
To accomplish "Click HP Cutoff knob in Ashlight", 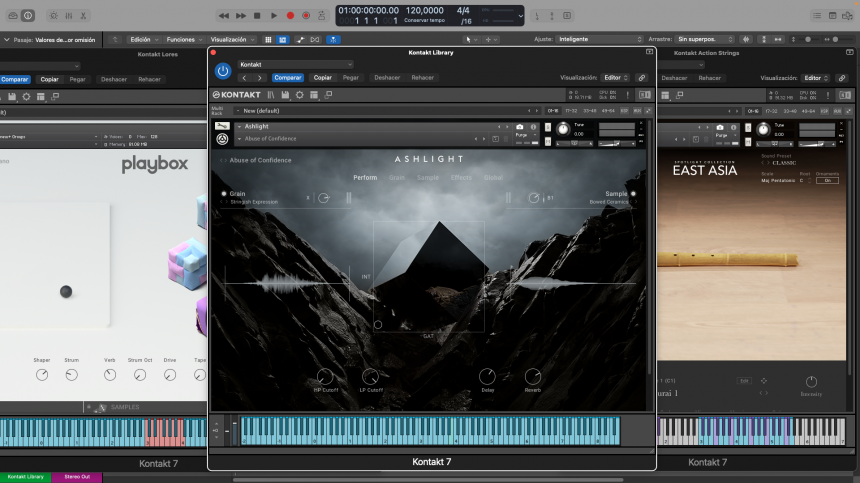I will coord(325,377).
